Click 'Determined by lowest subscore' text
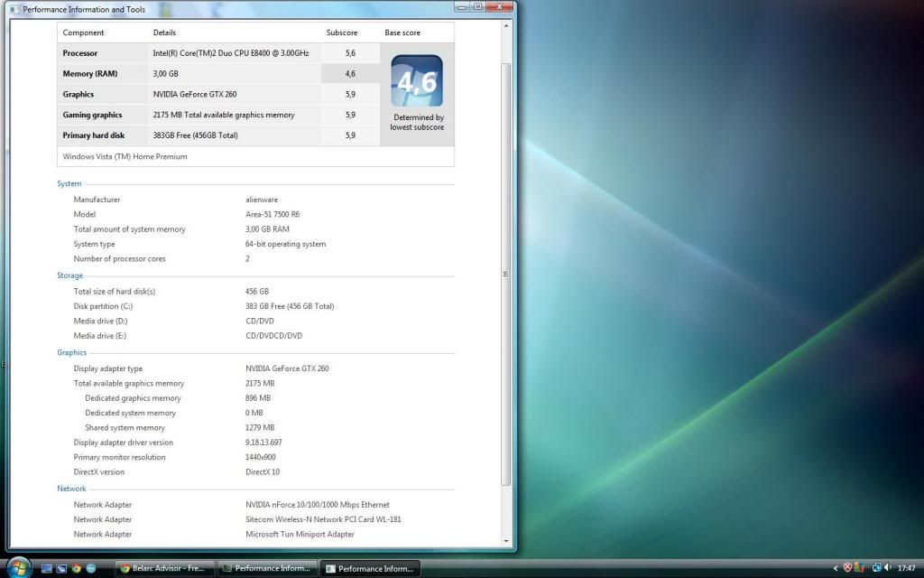The image size is (924, 578). pyautogui.click(x=417, y=122)
